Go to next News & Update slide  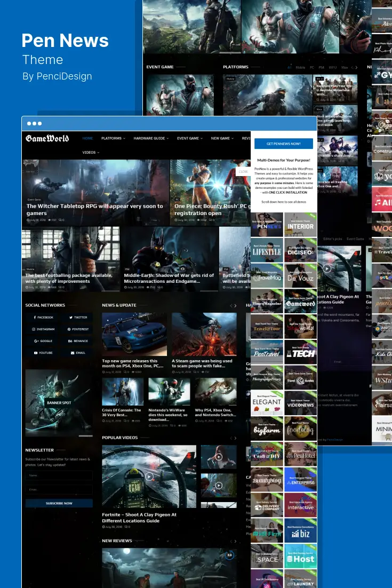pos(235,306)
